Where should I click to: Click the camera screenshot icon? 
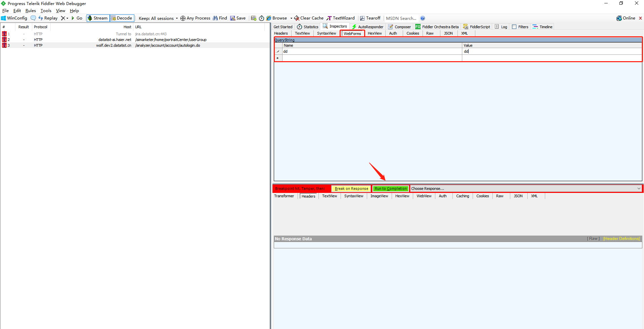254,18
